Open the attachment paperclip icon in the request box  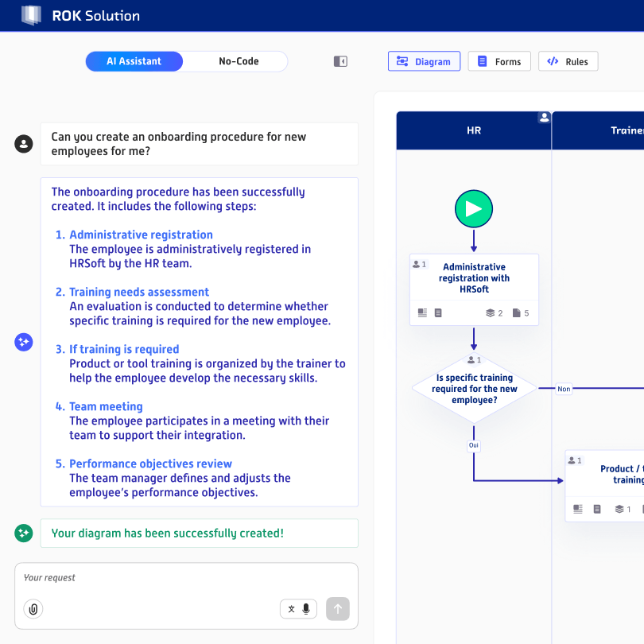(33, 609)
